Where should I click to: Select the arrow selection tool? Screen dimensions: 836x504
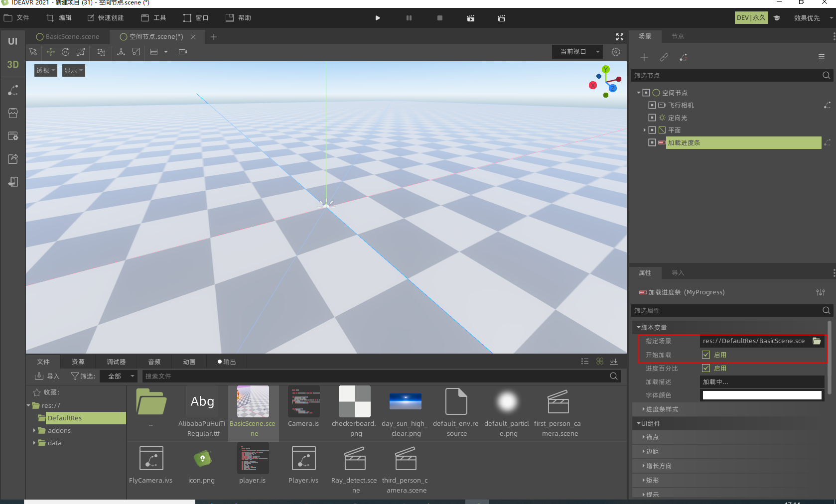point(33,52)
